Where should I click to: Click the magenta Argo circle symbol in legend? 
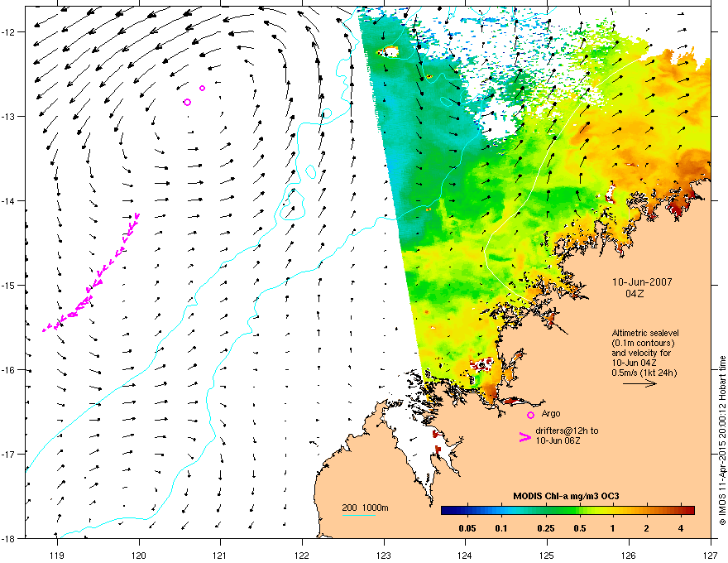point(530,415)
